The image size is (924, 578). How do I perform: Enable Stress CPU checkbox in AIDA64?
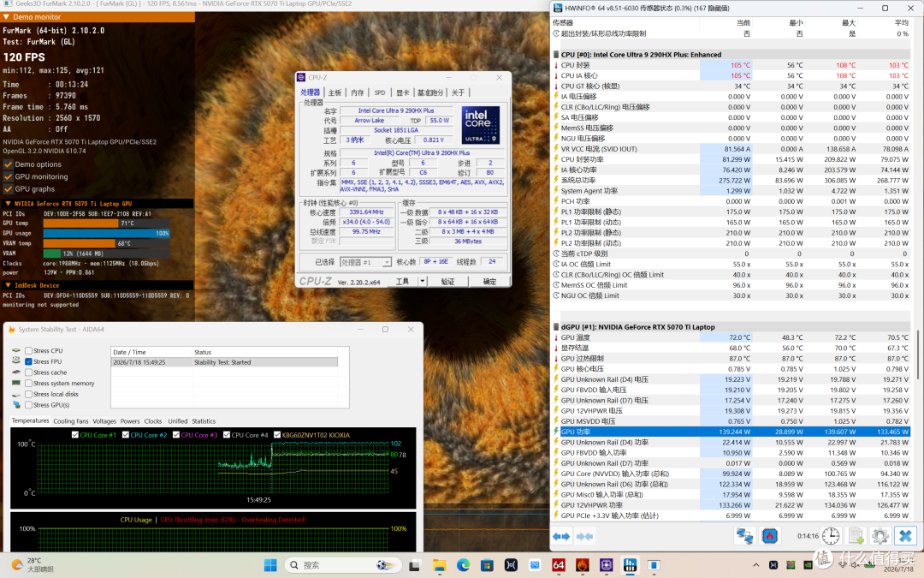[x=28, y=350]
